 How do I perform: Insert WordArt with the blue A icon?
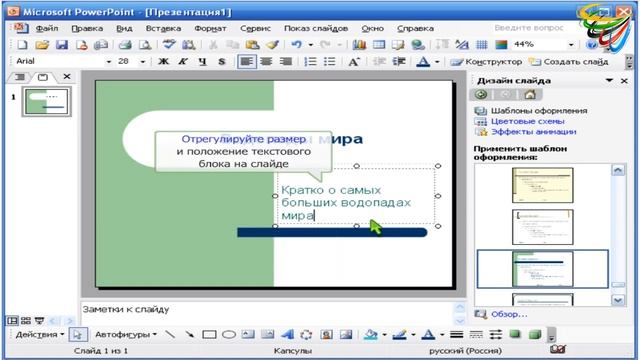pos(287,335)
